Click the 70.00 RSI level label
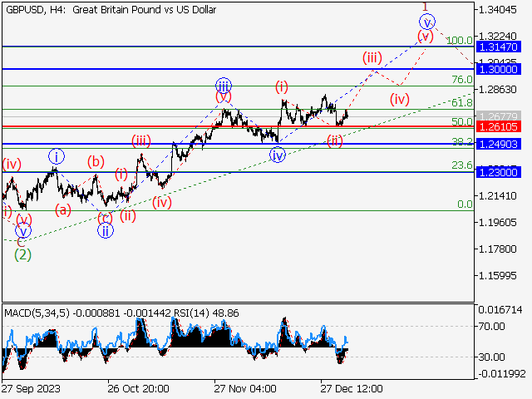This screenshot has height=399, width=532. coord(491,327)
